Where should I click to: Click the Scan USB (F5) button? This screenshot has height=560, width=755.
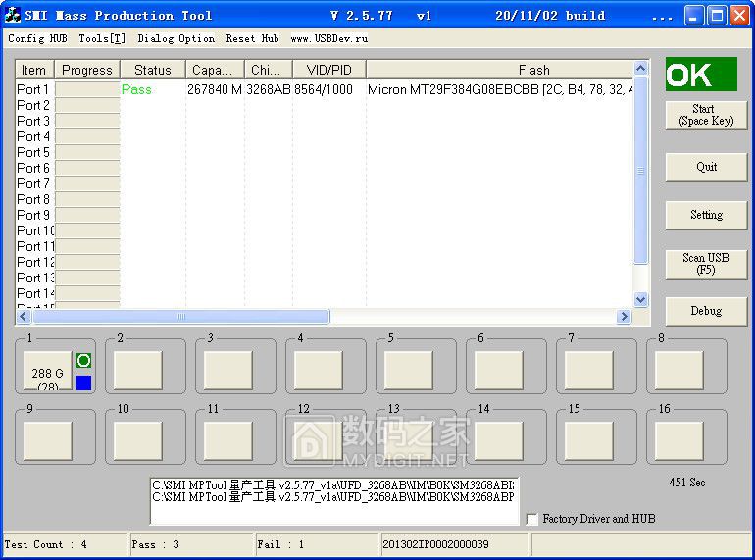706,264
